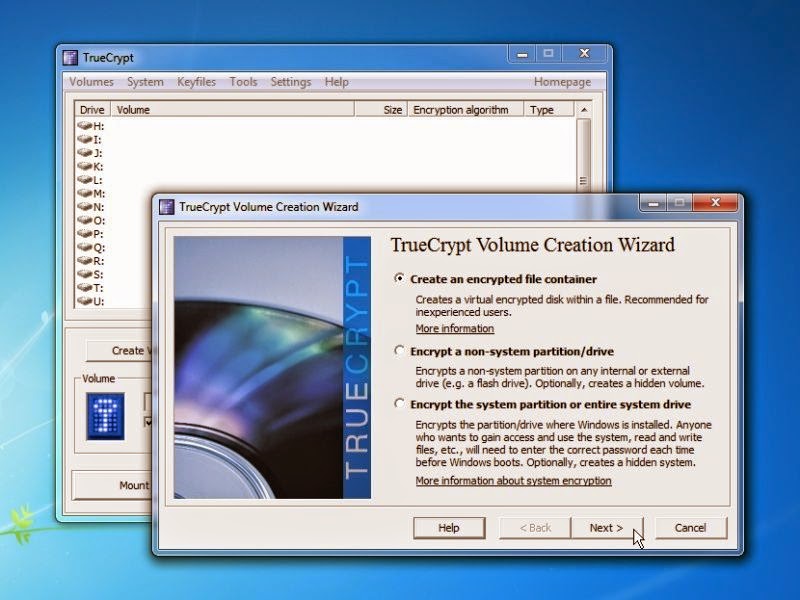Open the System menu
Screen dimensions: 800x600
point(145,82)
